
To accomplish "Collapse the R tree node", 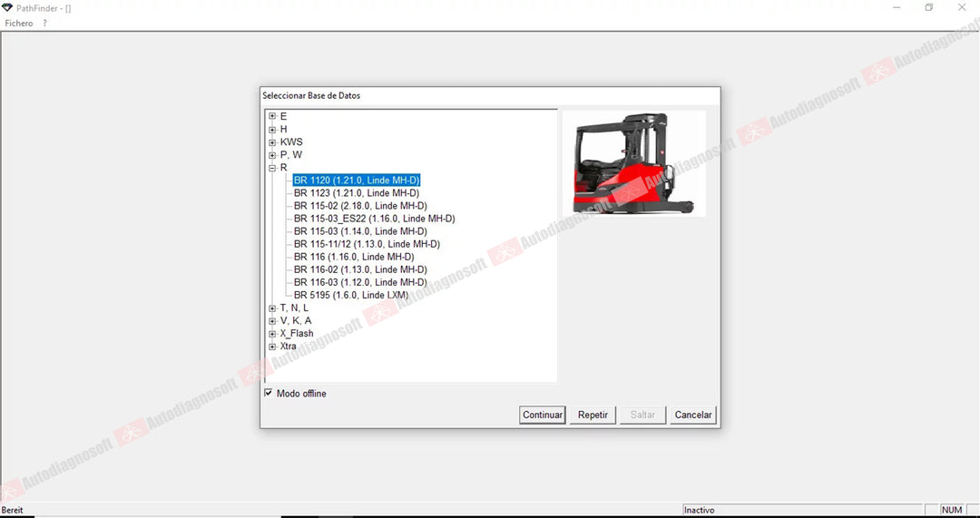I will coord(272,168).
